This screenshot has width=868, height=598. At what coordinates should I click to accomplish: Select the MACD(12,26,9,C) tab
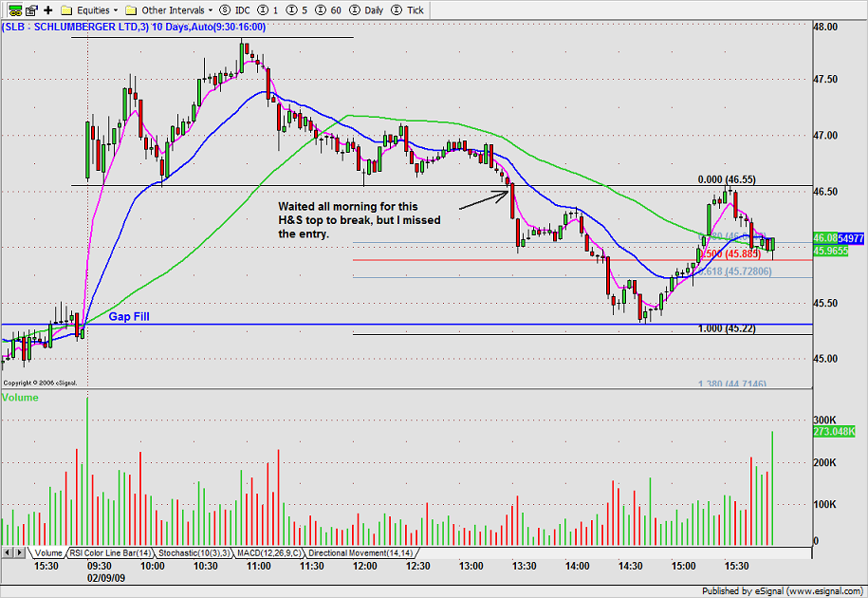(269, 552)
